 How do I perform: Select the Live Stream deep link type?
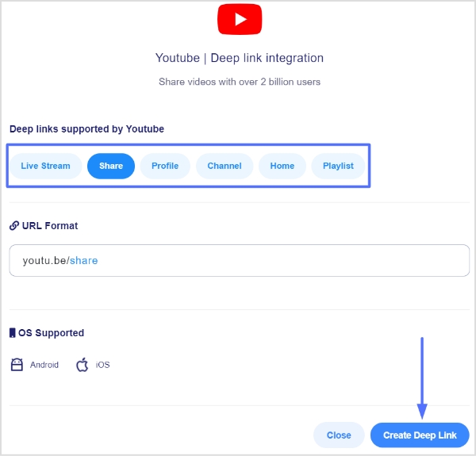coord(45,166)
